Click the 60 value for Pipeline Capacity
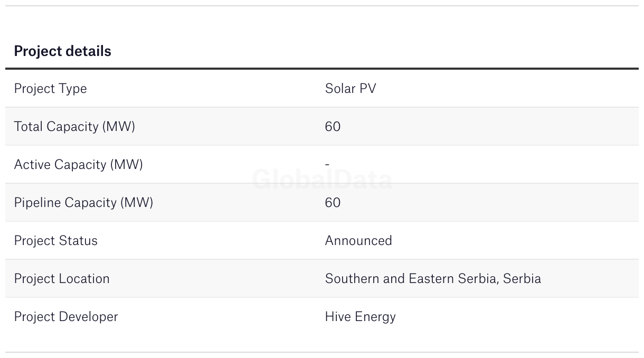 pyautogui.click(x=333, y=203)
